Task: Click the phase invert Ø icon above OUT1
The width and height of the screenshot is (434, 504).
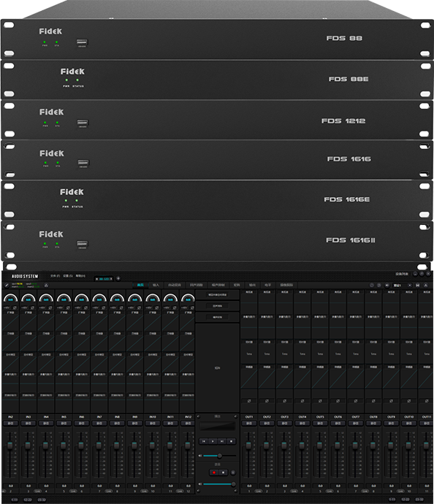Action: click(249, 401)
